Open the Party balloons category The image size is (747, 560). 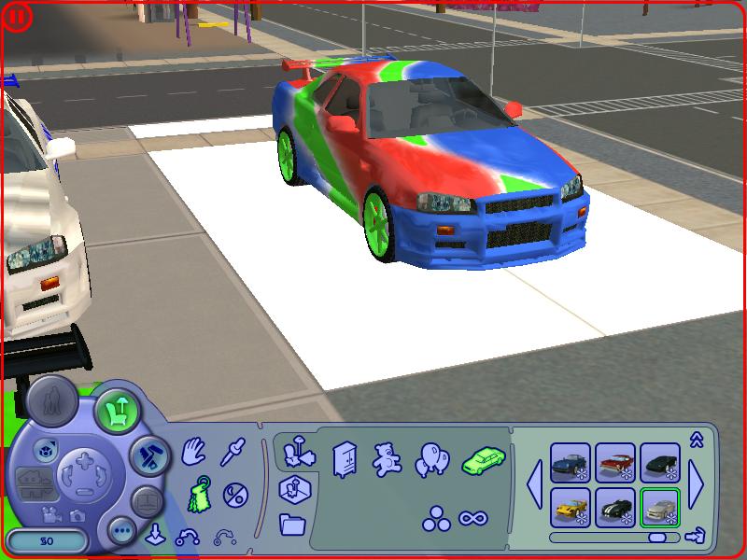(431, 458)
